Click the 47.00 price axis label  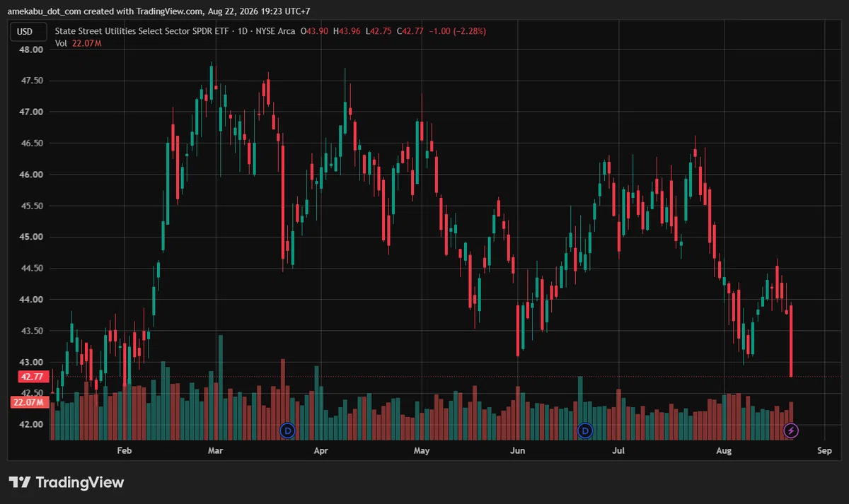pyautogui.click(x=33, y=112)
